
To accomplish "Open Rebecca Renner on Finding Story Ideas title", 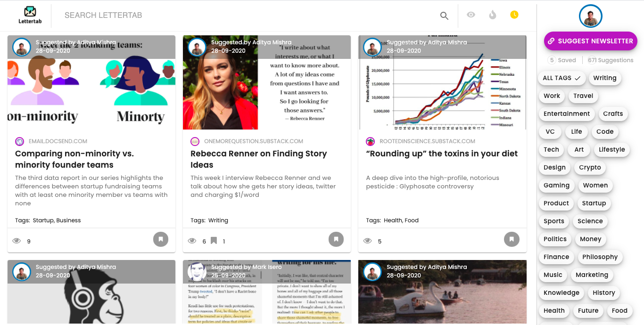I will click(x=258, y=159).
